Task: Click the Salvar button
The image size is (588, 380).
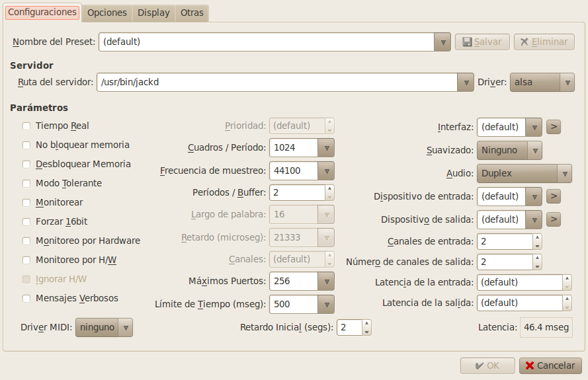Action: click(482, 42)
